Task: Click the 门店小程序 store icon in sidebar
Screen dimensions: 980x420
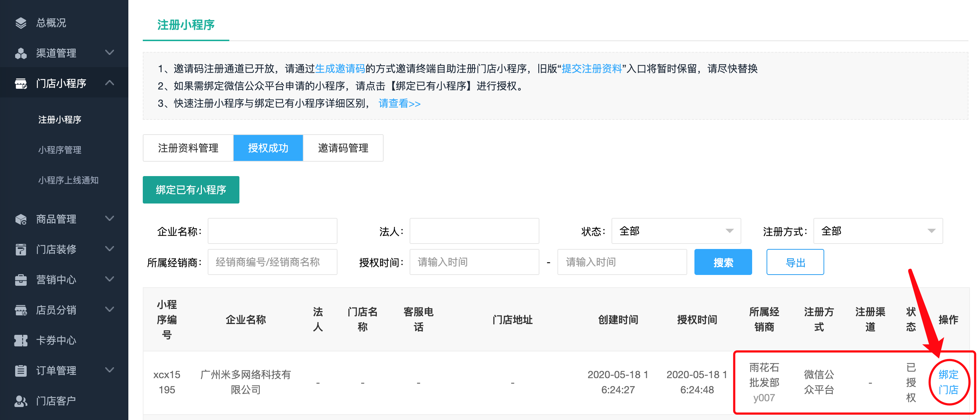Action: [21, 83]
